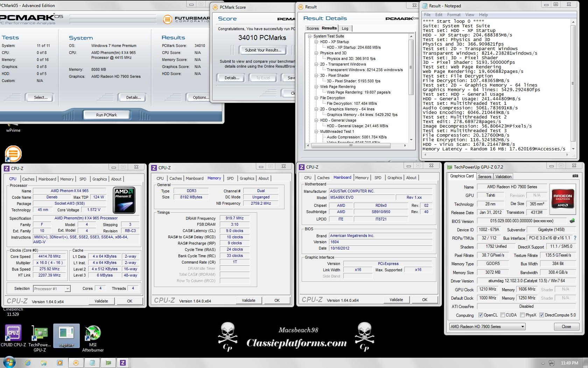The image size is (588, 368).
Task: Open Graphics tab in Mainboard CPU-Z window
Action: click(x=394, y=177)
